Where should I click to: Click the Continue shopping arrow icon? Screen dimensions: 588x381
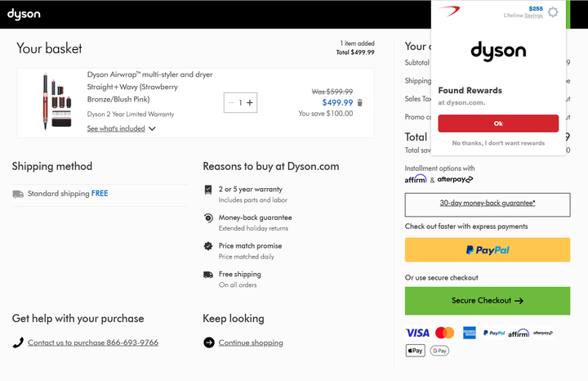coord(209,343)
